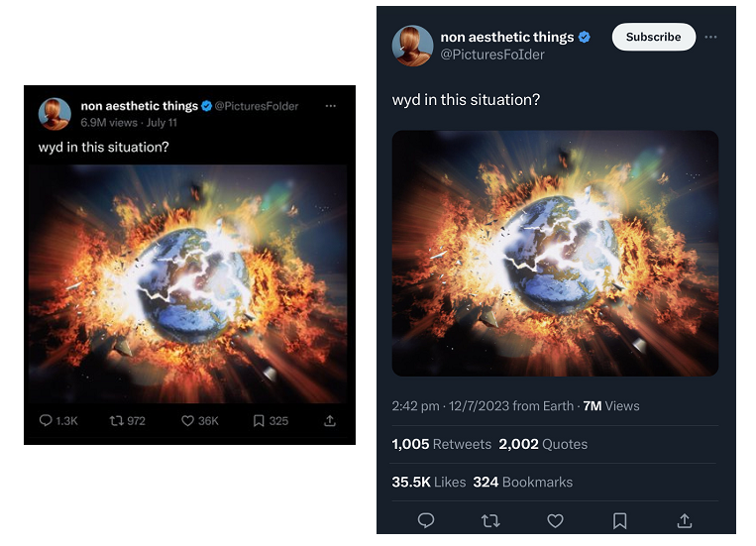Bookmark the left tweet showing 325

[259, 421]
